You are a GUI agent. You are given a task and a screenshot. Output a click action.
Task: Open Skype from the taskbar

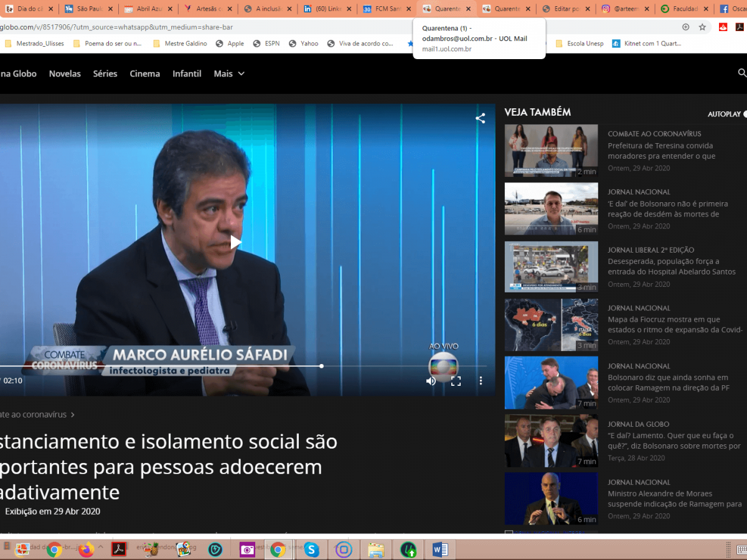pyautogui.click(x=311, y=549)
